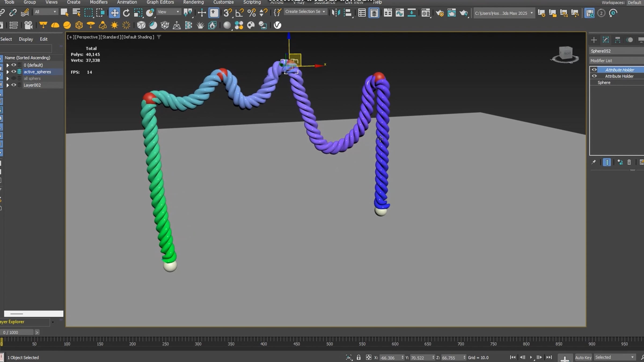Toggle the 3D Snaps button
This screenshot has height=362, width=644.
coord(228,13)
